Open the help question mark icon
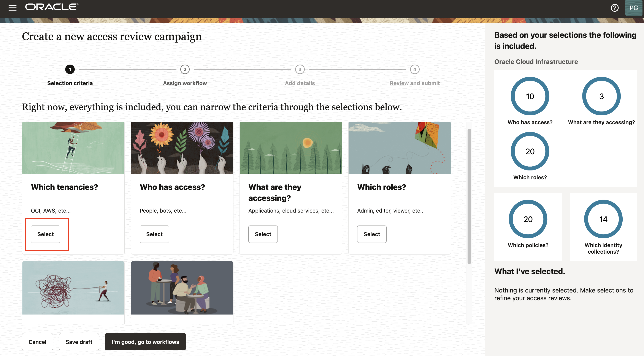Image resolution: width=644 pixels, height=356 pixels. tap(614, 8)
